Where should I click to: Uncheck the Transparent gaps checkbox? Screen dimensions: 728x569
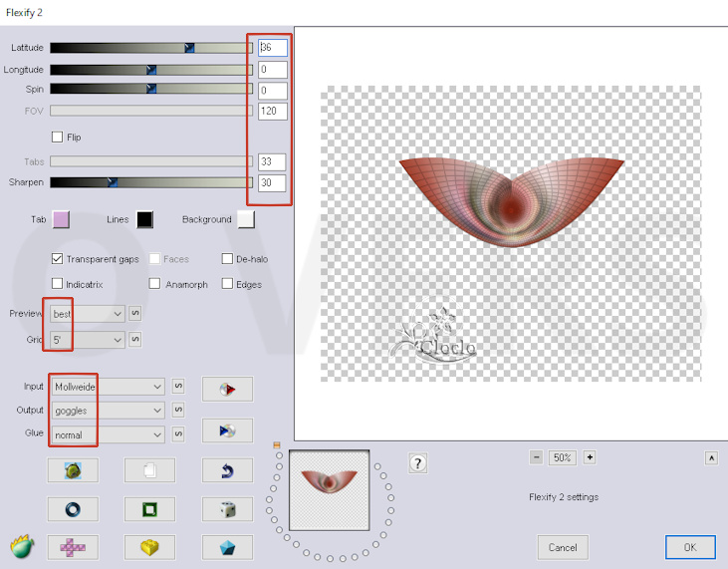click(58, 259)
